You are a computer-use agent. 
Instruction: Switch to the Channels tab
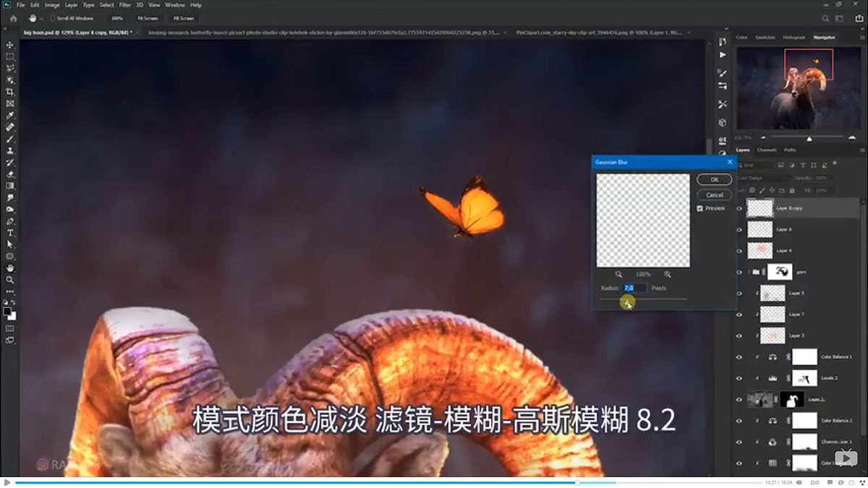click(x=768, y=150)
